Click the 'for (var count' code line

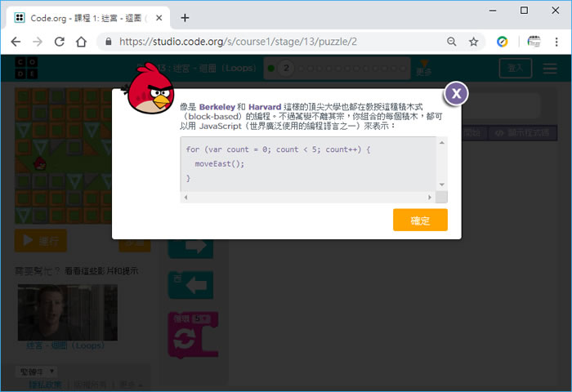(x=279, y=149)
